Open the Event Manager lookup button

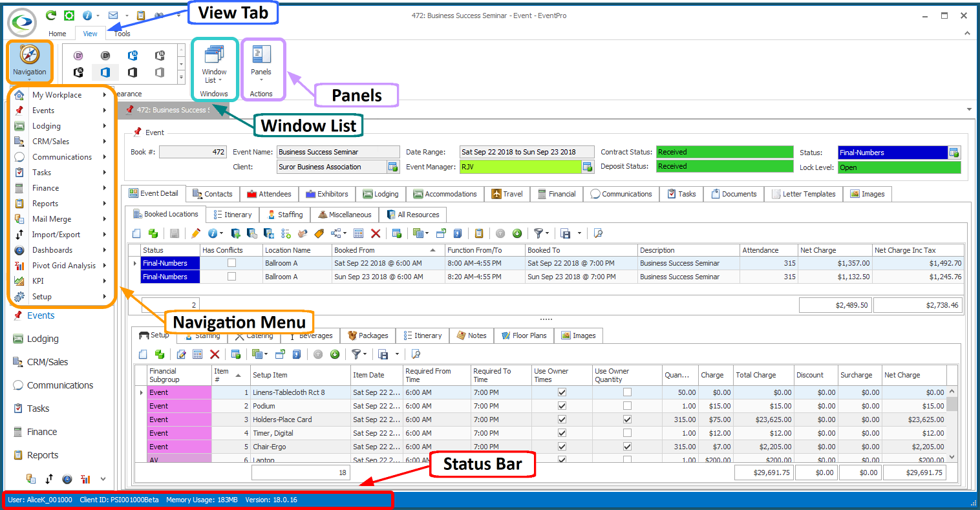(587, 167)
